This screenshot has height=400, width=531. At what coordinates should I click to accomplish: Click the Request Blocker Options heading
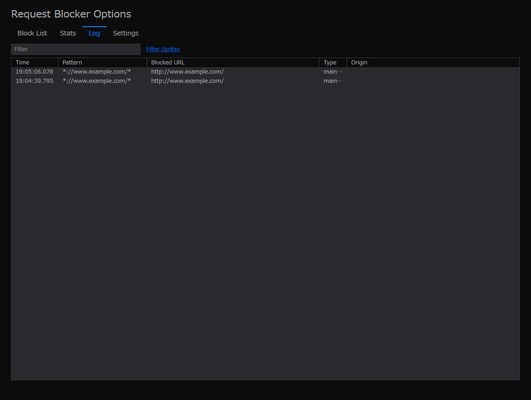(x=71, y=14)
